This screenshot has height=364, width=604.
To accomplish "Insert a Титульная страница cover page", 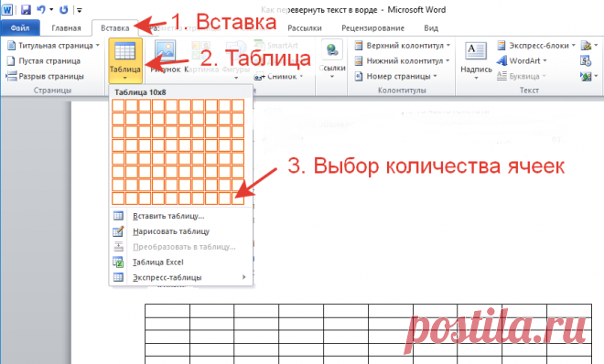I will (x=53, y=46).
